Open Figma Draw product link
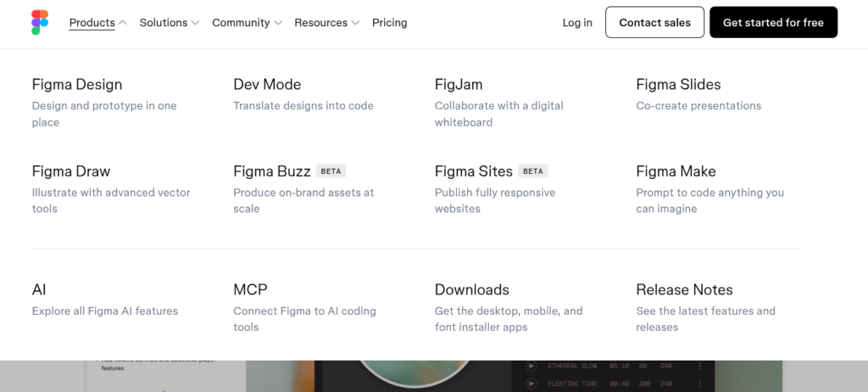The image size is (868, 392). point(71,171)
